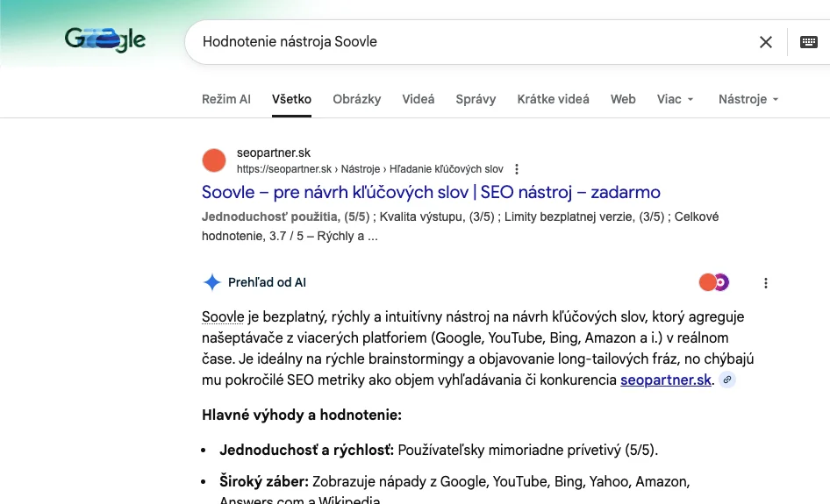Follow the seopartner.sk link in AI overview
Viewport: 830px width, 504px height.
coord(666,380)
